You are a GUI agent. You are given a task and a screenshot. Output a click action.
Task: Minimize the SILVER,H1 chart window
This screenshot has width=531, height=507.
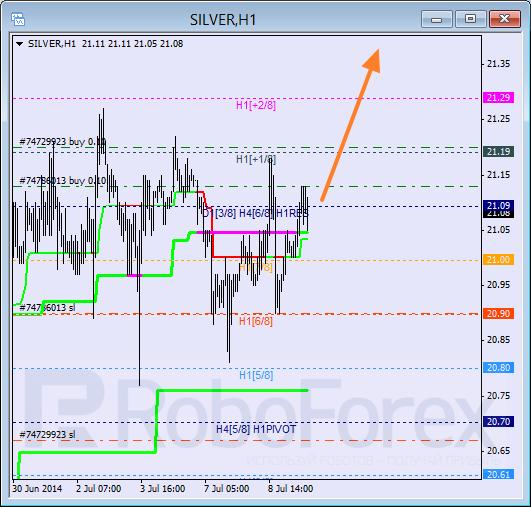(x=437, y=19)
